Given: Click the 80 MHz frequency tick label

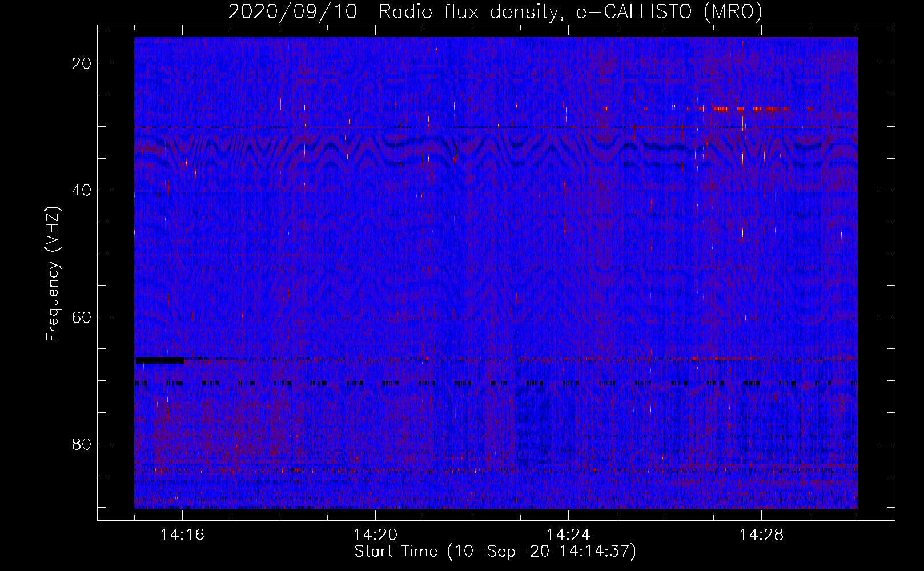Looking at the screenshot, I should pos(82,444).
